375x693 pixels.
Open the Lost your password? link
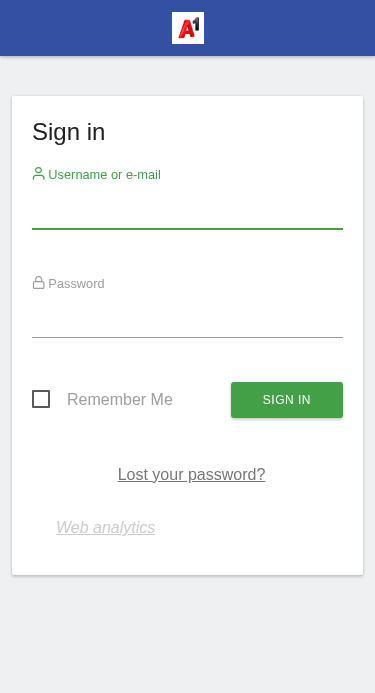(x=191, y=474)
